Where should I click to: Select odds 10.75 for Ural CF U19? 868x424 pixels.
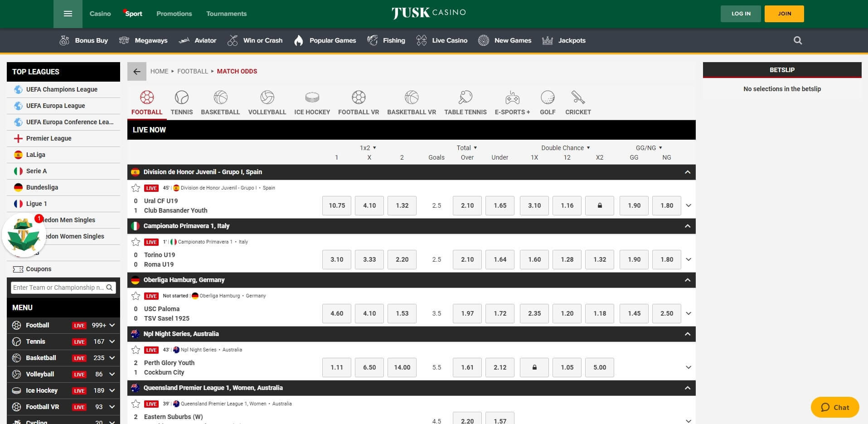click(x=336, y=205)
